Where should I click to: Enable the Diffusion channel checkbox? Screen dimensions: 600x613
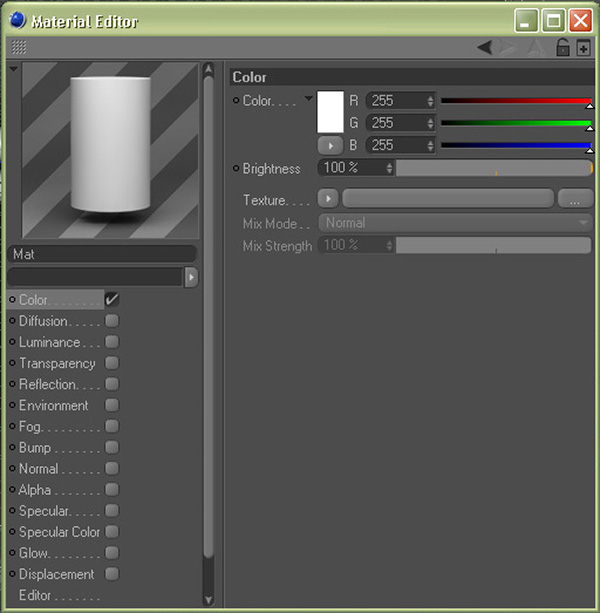[112, 321]
